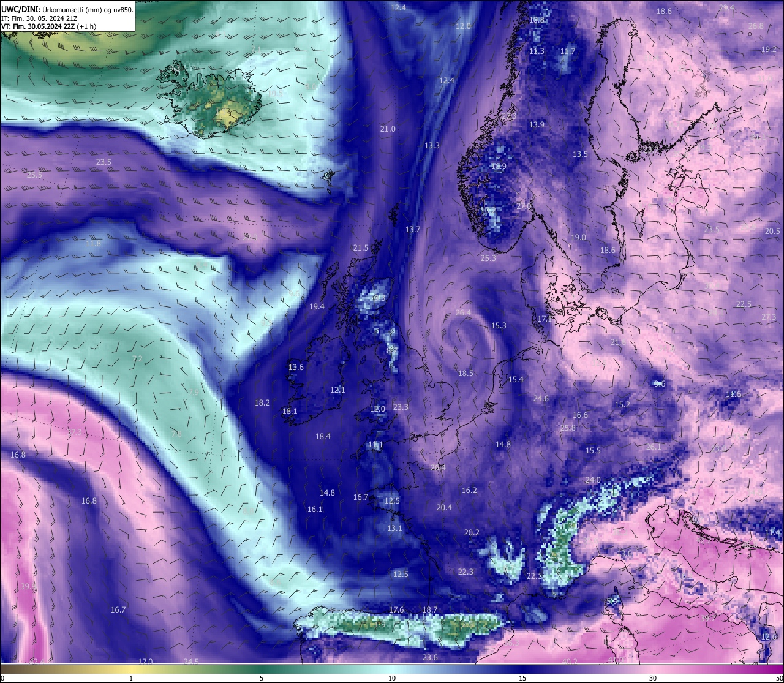Select the 13.5 value over Sweden
Screen dimensions: 784x683
click(580, 154)
